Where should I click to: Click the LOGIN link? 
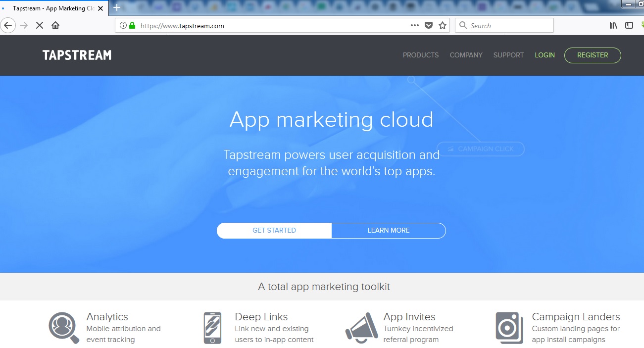click(545, 55)
